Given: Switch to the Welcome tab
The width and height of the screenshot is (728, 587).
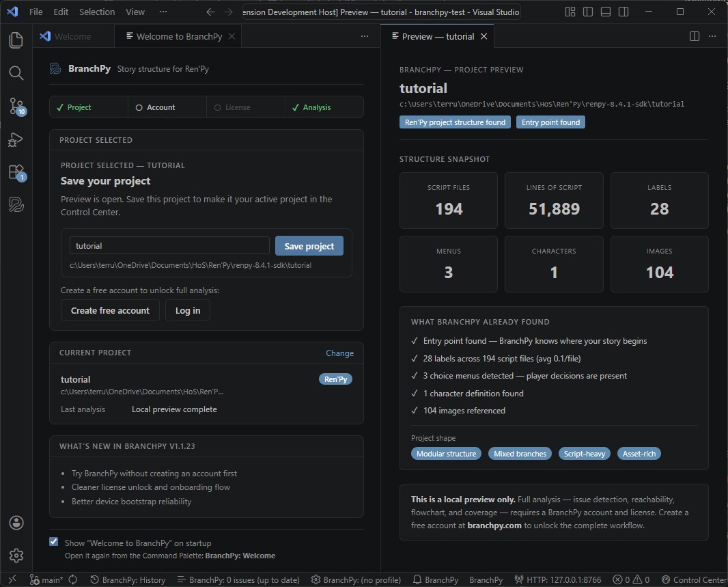Looking at the screenshot, I should [72, 37].
